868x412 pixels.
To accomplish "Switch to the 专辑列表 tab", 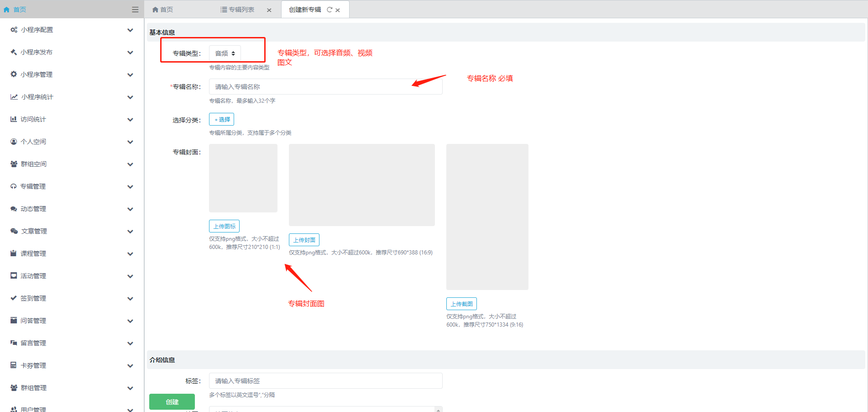I will tap(238, 10).
